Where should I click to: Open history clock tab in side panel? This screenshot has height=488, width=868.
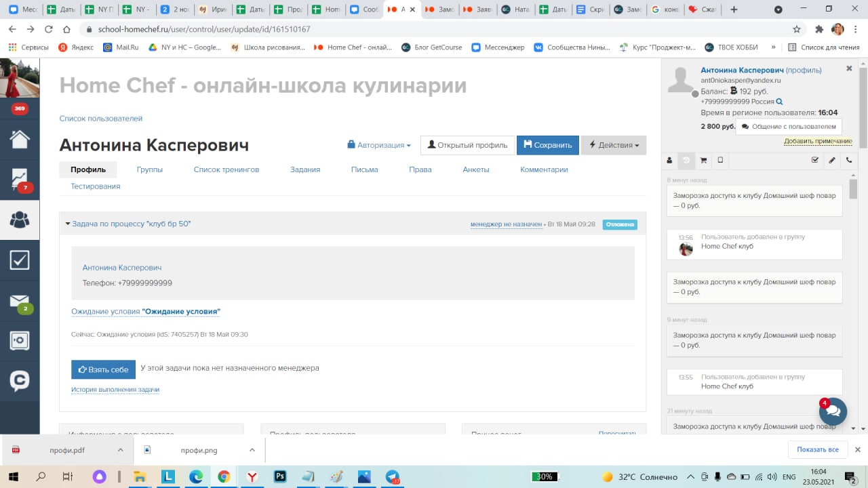pos(686,161)
